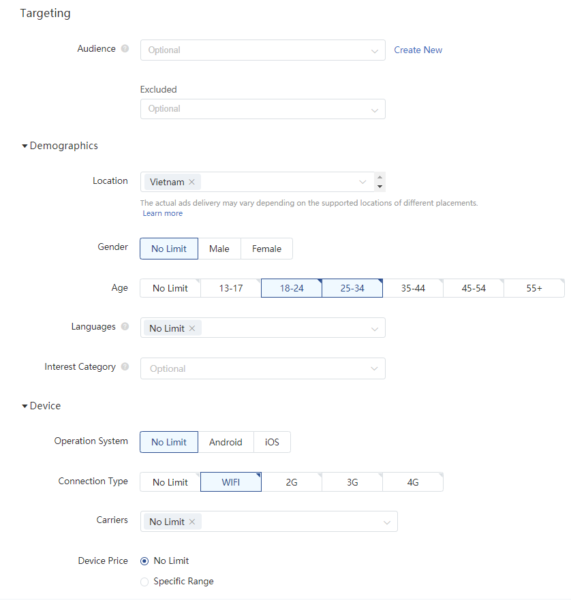Image resolution: width=571 pixels, height=600 pixels.
Task: Remove the No Limit language tag
Action: (x=192, y=328)
